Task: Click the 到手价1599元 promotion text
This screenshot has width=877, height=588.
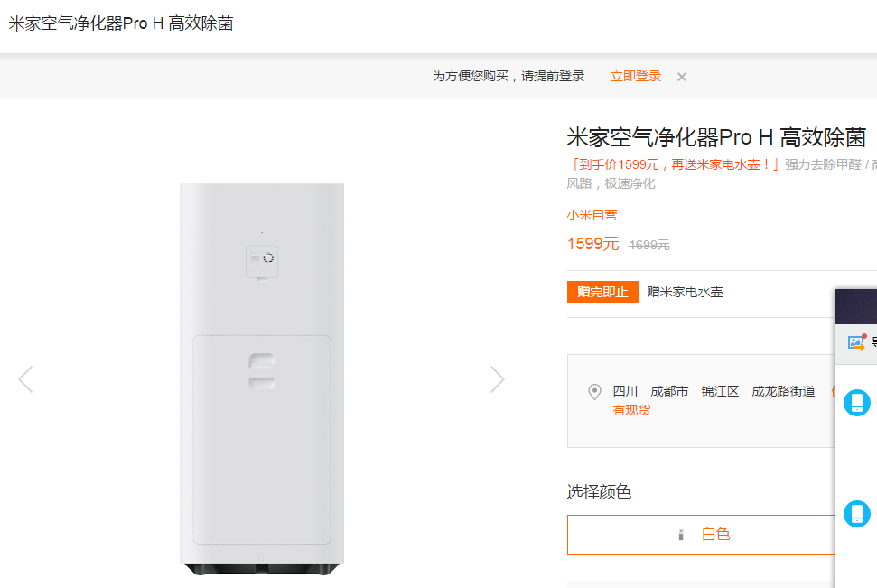Action: point(673,164)
